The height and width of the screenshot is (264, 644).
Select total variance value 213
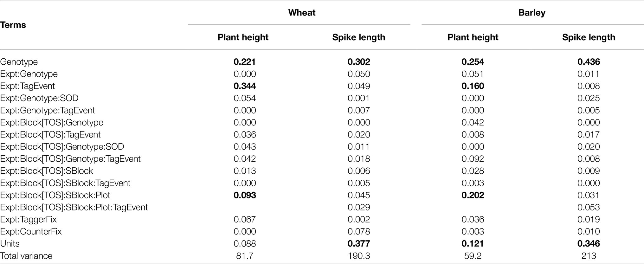point(589,256)
